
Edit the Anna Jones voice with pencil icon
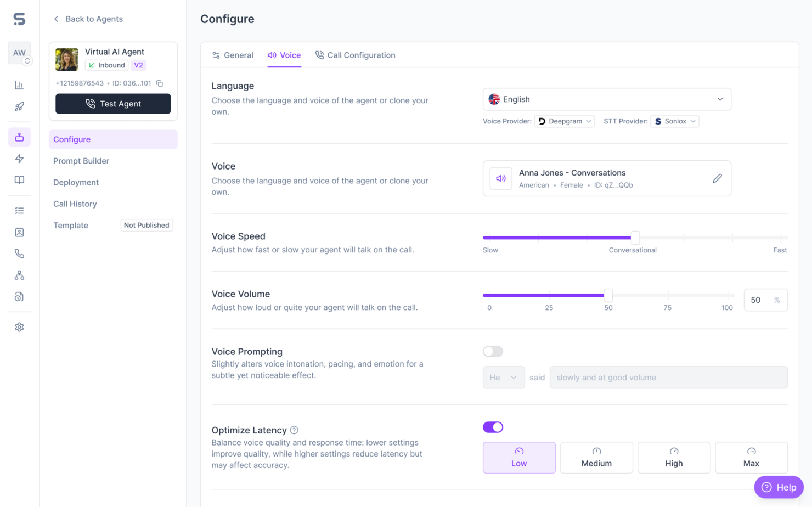coord(718,178)
